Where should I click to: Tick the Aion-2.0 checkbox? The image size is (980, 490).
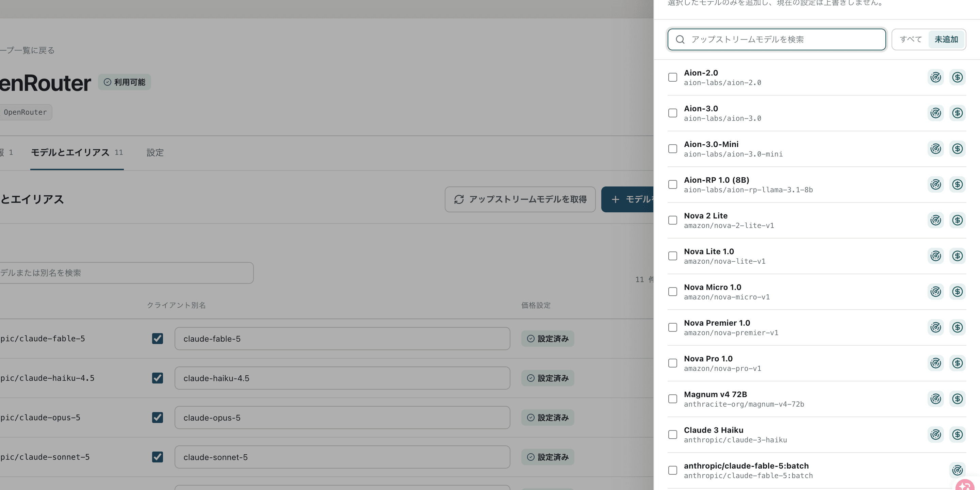coord(673,77)
